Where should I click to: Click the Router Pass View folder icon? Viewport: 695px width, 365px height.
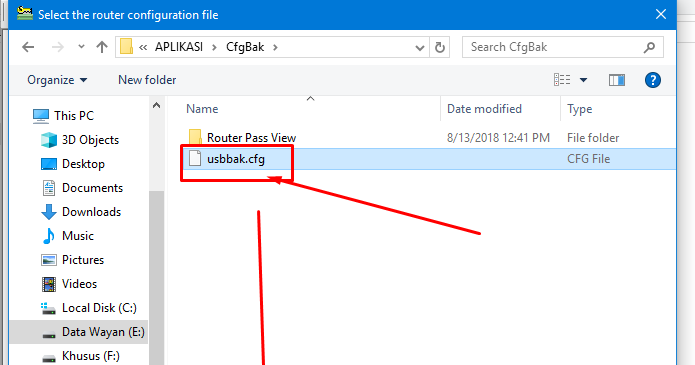[195, 137]
